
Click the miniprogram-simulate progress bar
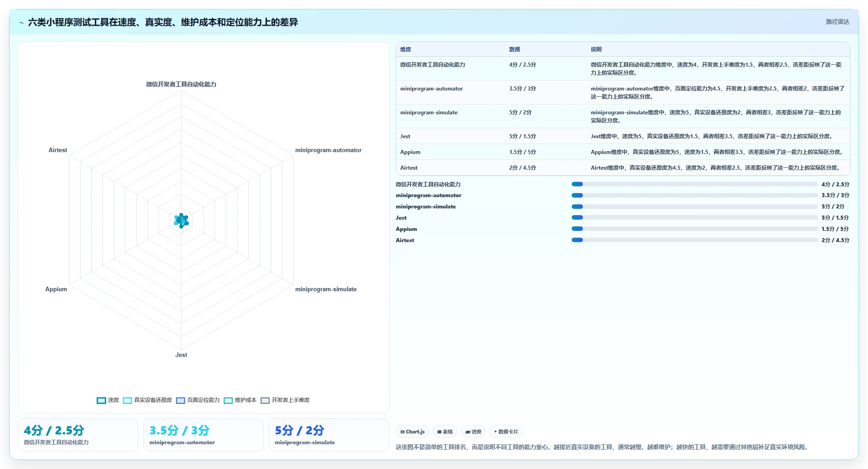click(x=694, y=207)
